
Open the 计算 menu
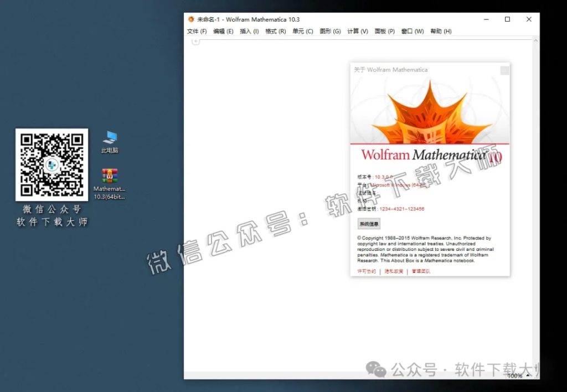358,31
